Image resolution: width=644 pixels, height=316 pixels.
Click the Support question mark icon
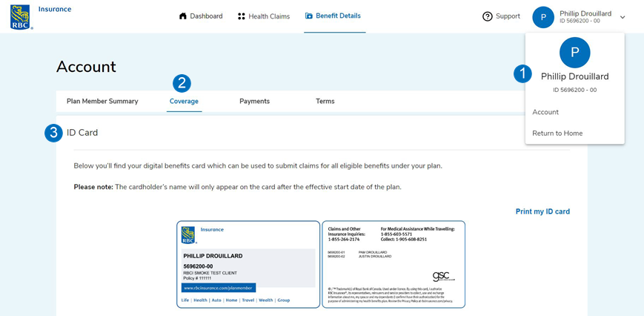pyautogui.click(x=487, y=16)
